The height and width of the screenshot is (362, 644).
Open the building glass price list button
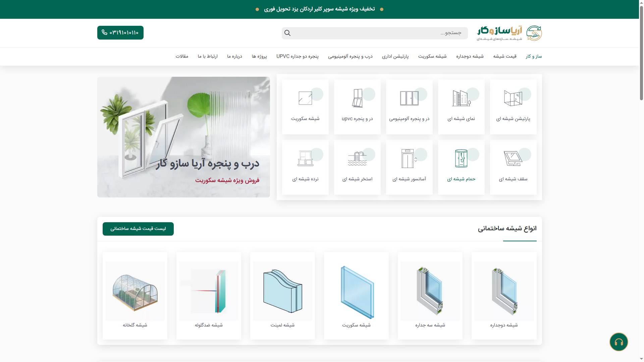point(138,229)
